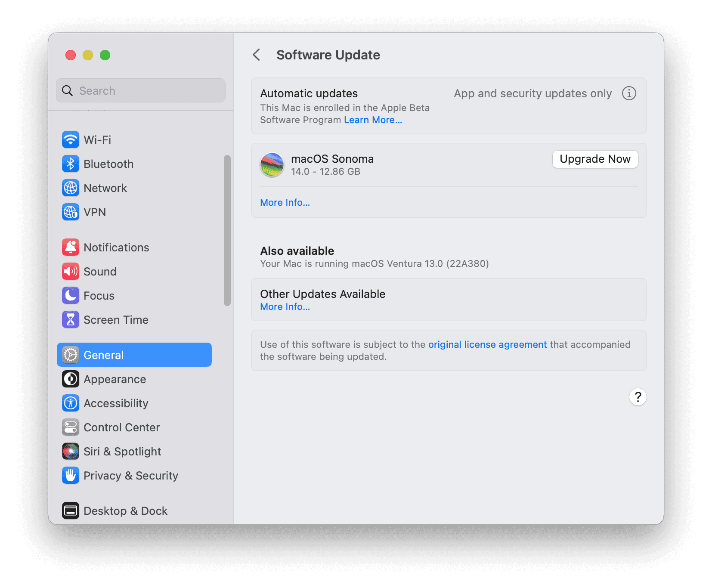Open Focus settings

[x=99, y=296]
